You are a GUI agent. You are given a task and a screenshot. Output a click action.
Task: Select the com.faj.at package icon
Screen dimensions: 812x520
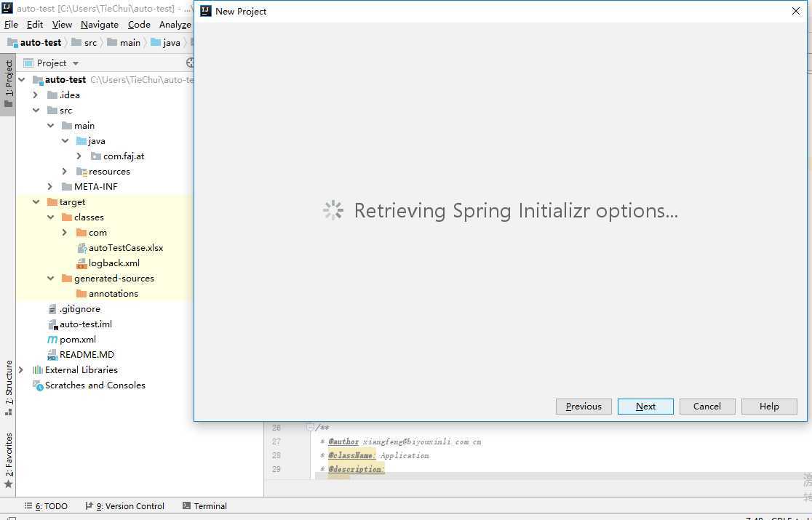95,156
